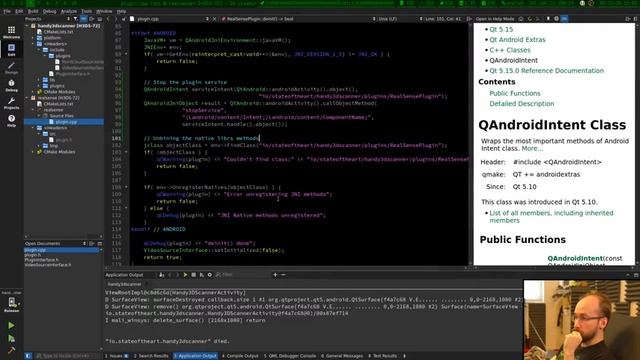The width and height of the screenshot is (640, 360).
Task: Collapse the include folder
Action: coord(39,50)
